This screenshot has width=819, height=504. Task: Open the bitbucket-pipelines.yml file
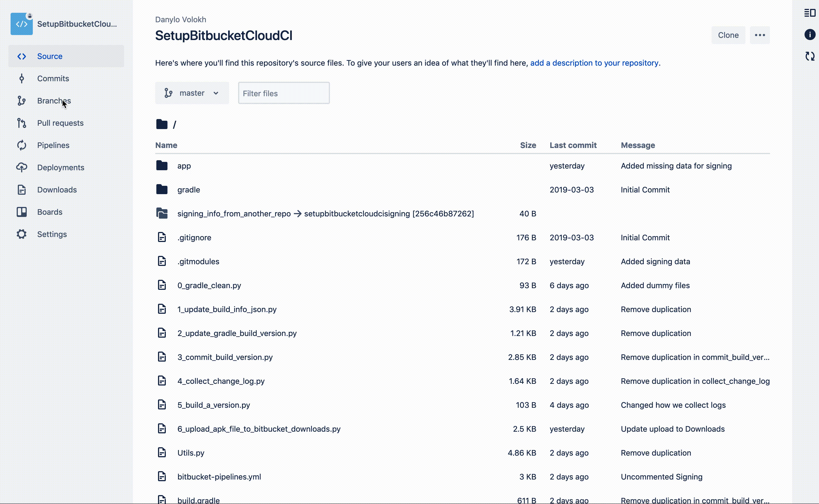point(219,477)
